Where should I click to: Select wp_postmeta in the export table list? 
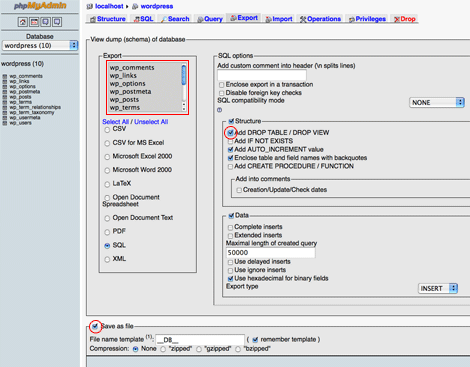130,91
